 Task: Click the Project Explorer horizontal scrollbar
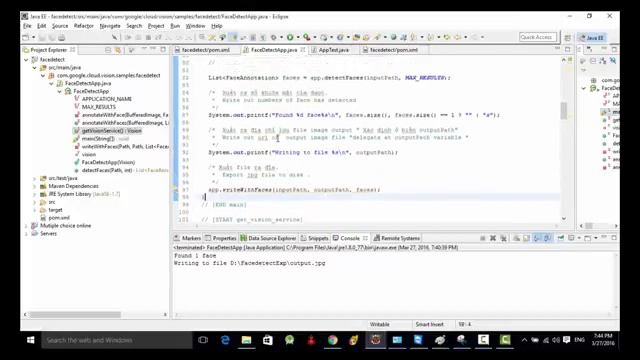tap(75, 315)
